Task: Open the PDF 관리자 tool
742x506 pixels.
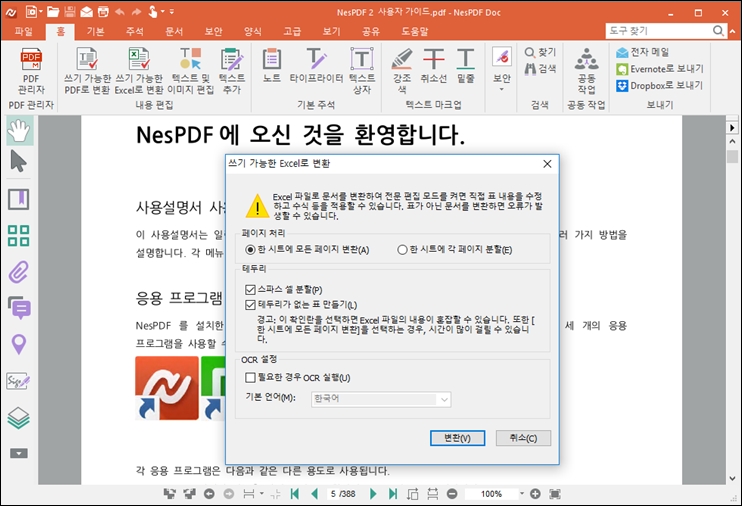Action: [31, 71]
